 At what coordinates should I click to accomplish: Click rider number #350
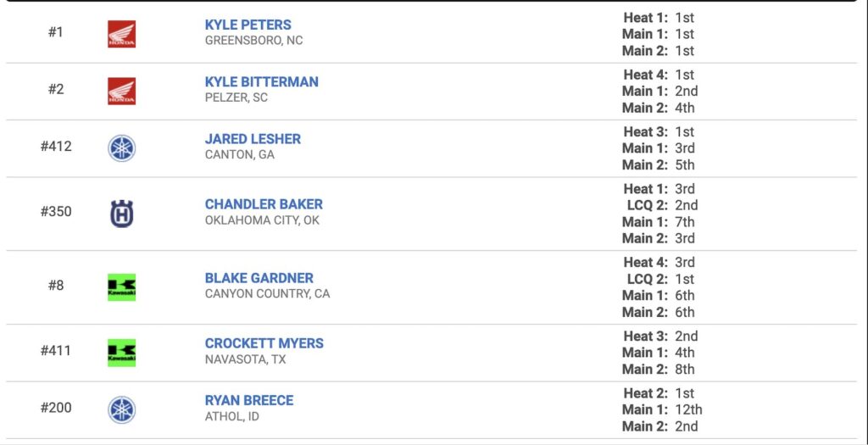56,212
